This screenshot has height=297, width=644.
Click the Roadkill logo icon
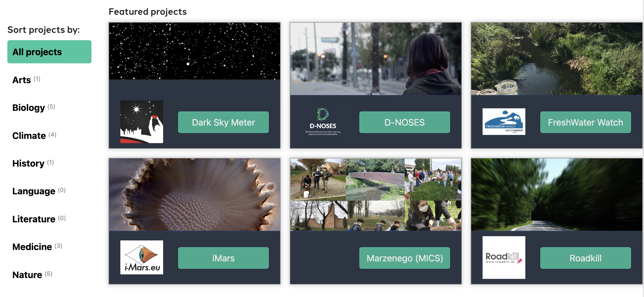click(x=504, y=257)
